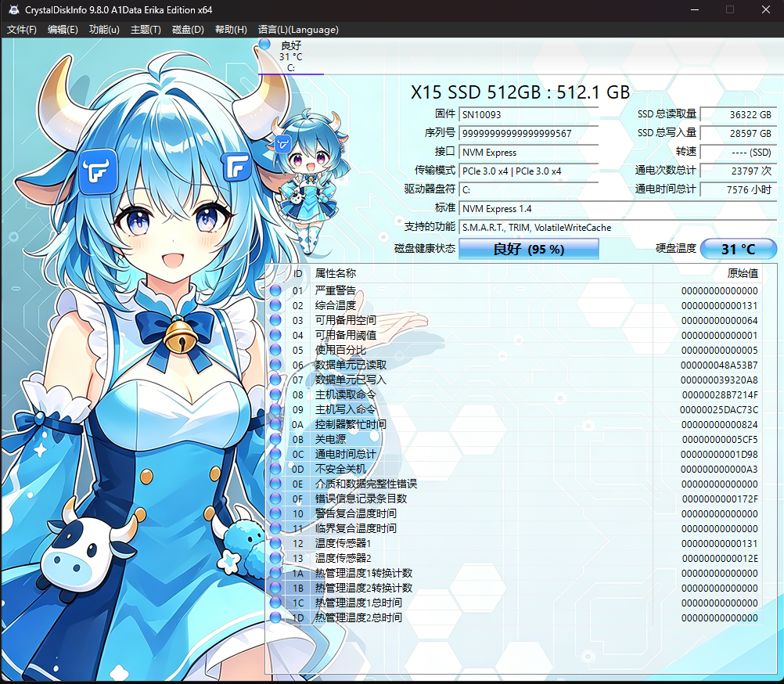Click the power-on count value 23797 次
The width and height of the screenshot is (784, 684).
coord(738,171)
